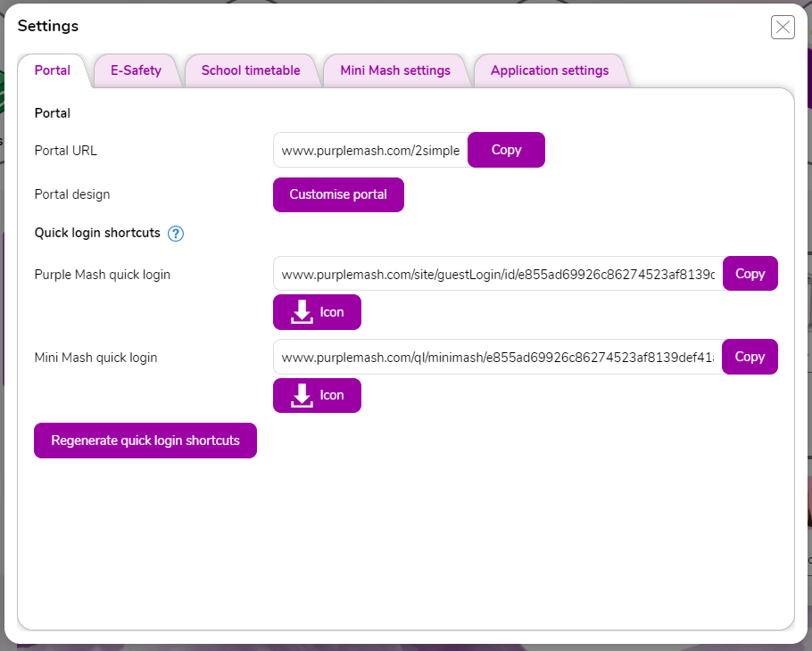Click inside the Portal URL field
The width and height of the screenshot is (812, 651).
coord(370,151)
